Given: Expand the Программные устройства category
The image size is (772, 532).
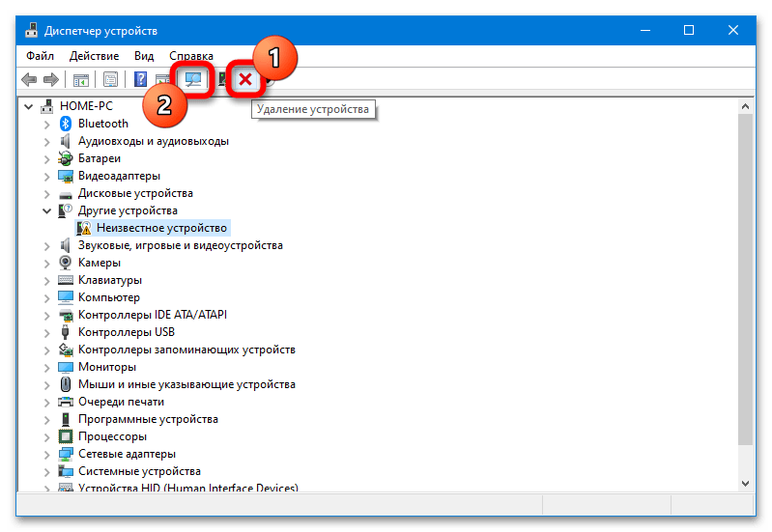Looking at the screenshot, I should click(x=46, y=419).
